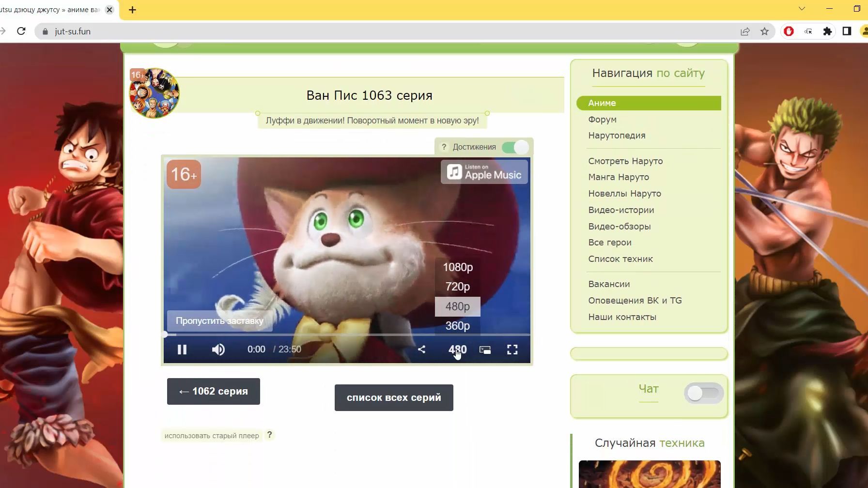Toggle the Достижения switch off
The image size is (868, 488).
click(515, 147)
